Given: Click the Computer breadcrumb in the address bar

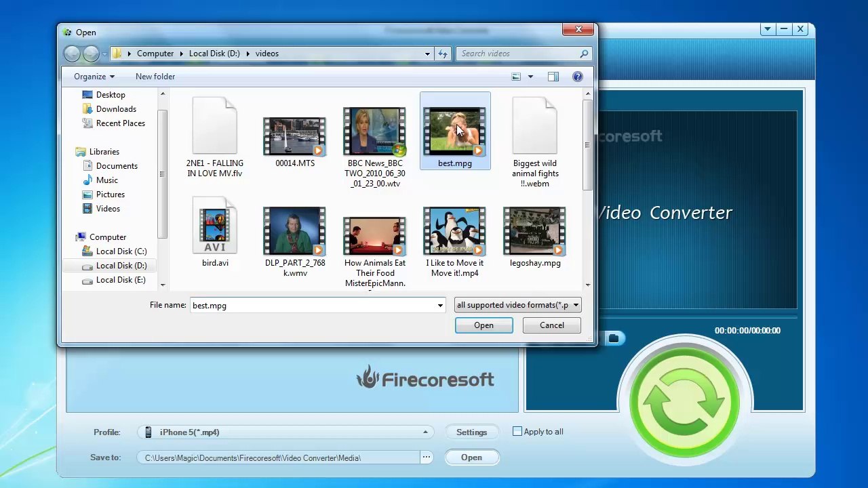Looking at the screenshot, I should [155, 54].
